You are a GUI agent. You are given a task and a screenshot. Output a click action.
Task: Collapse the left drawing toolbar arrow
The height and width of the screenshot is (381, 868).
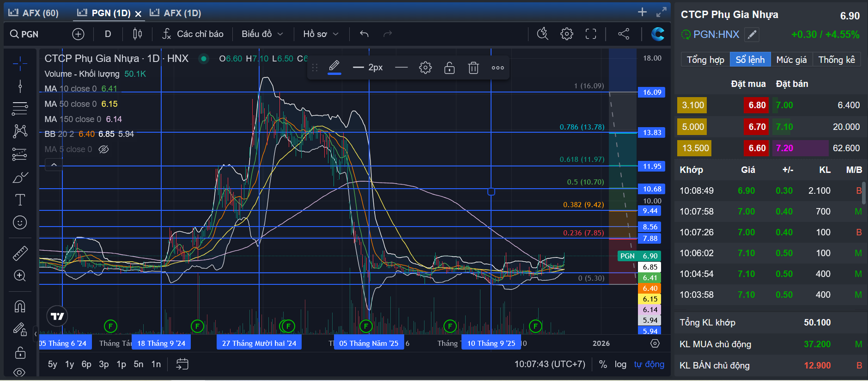(36, 333)
